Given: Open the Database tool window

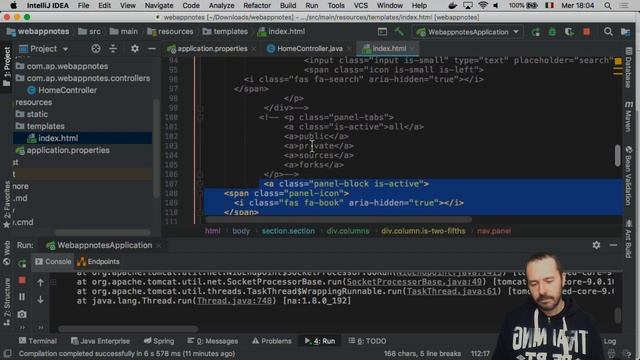Looking at the screenshot, I should tap(629, 68).
